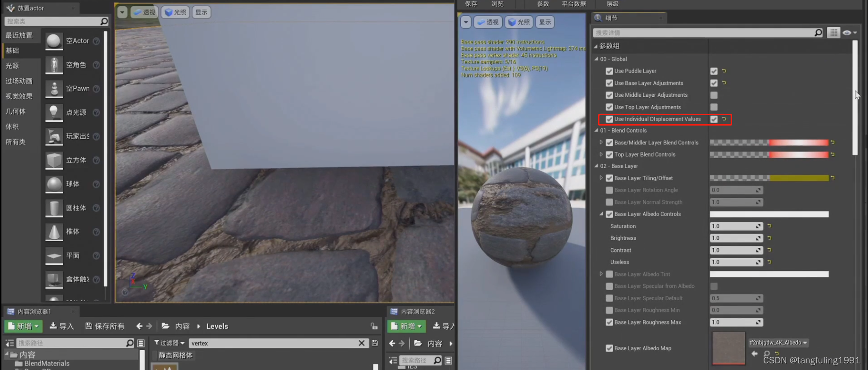Screen dimensions: 868x370
Task: Select the 空Pawn icon
Action: coord(54,89)
